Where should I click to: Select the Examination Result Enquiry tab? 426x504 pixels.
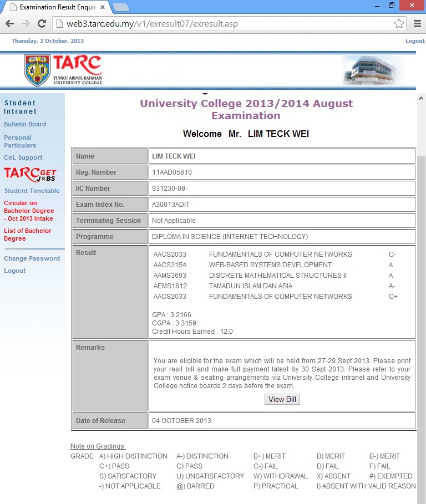coord(57,7)
